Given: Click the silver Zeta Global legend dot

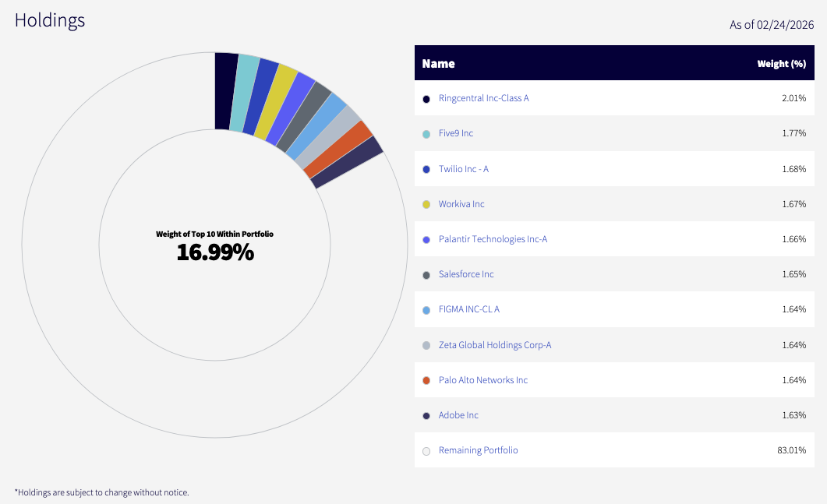Looking at the screenshot, I should point(426,346).
